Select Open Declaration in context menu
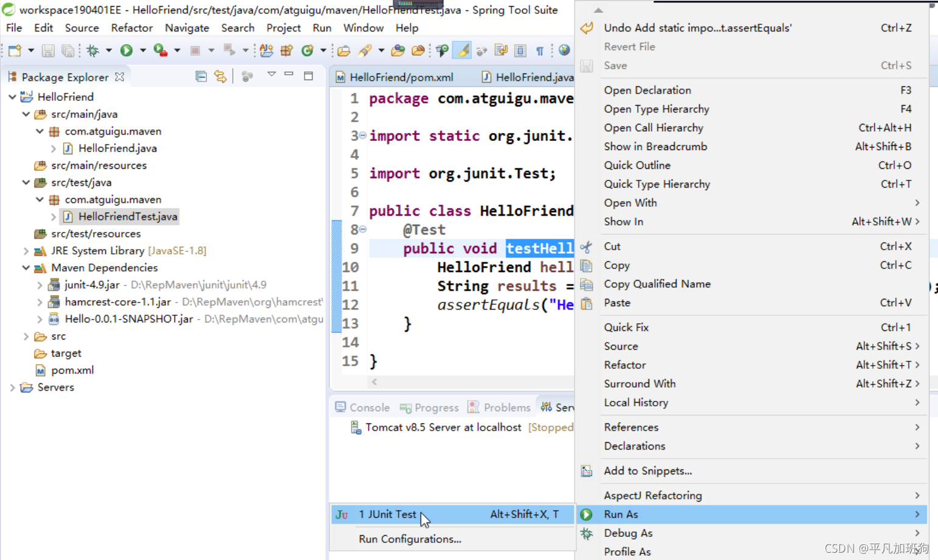 point(751,90)
